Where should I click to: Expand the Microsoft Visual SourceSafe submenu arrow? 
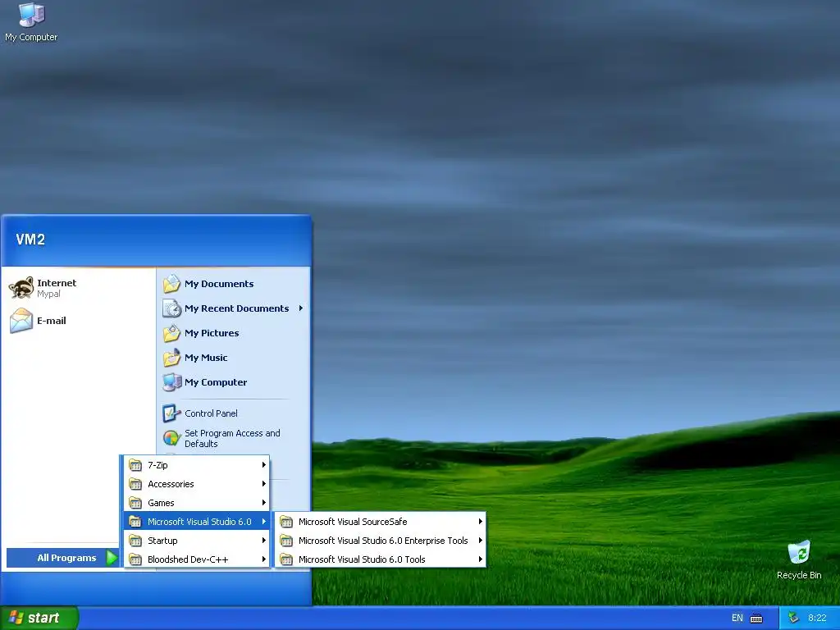(x=481, y=521)
